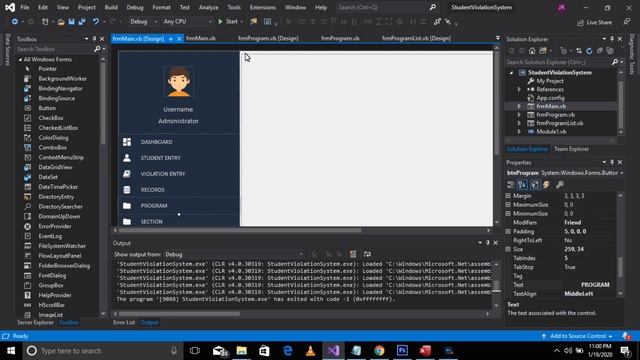Toggle the Solution Explorer auto-hide pushpin
640x360 pixels.
pyautogui.click(x=612, y=39)
